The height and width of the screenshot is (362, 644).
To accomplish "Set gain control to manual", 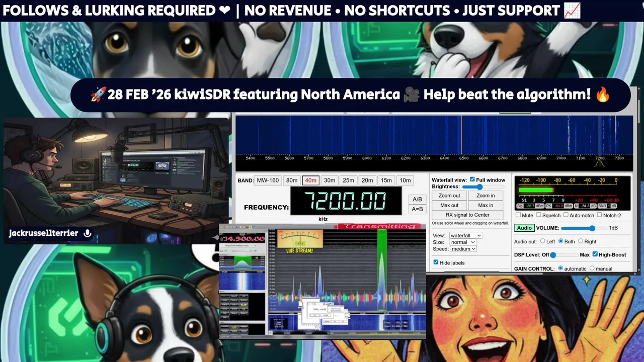I will (x=592, y=268).
